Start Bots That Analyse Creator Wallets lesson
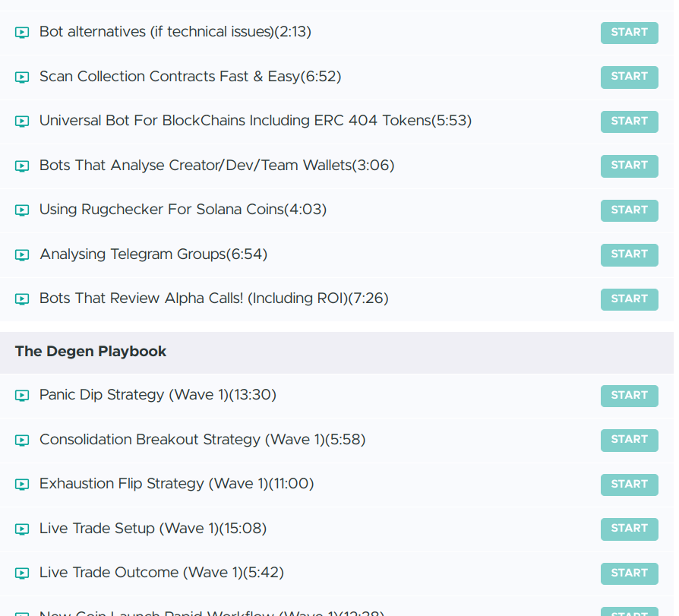This screenshot has width=679, height=616. pos(629,166)
